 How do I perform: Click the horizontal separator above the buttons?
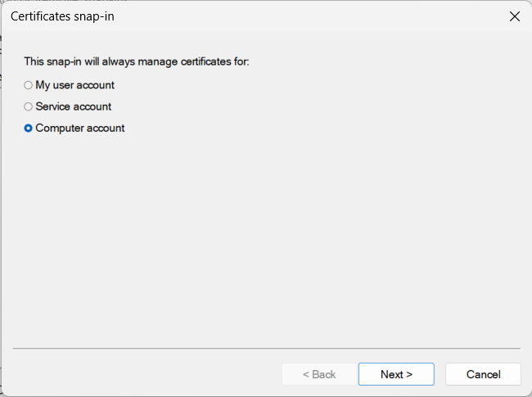tap(267, 348)
